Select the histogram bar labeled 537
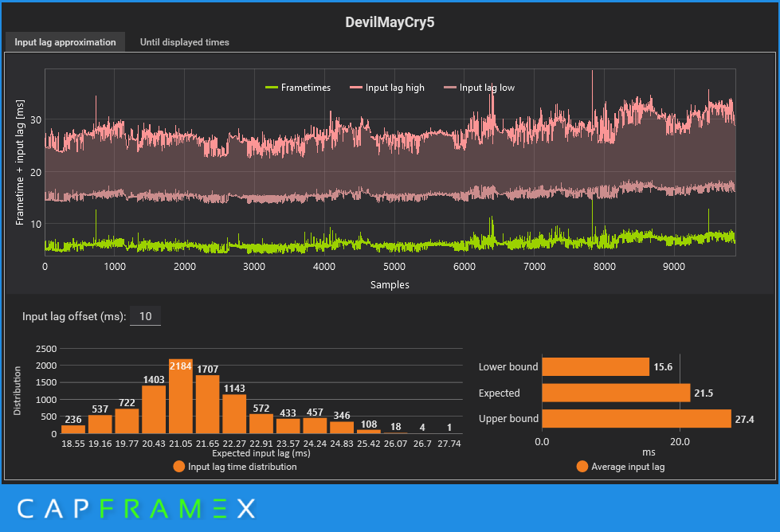Viewport: 780px width, 532px height. click(100, 424)
